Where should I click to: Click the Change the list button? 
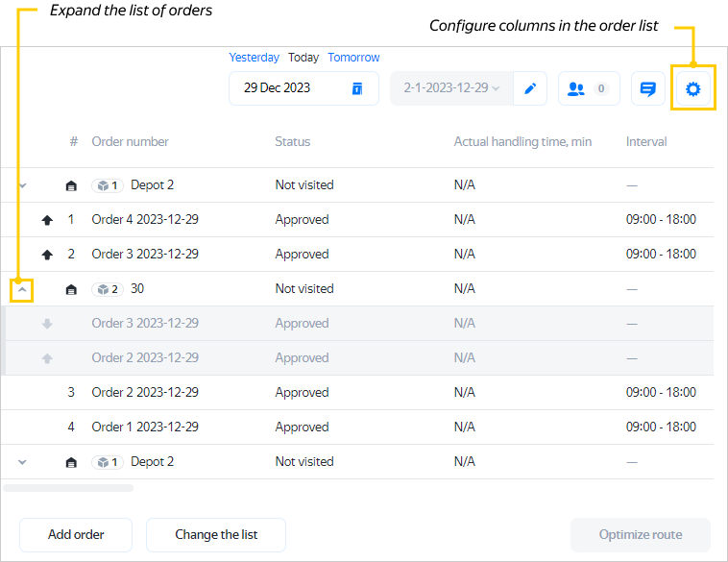pyautogui.click(x=216, y=535)
